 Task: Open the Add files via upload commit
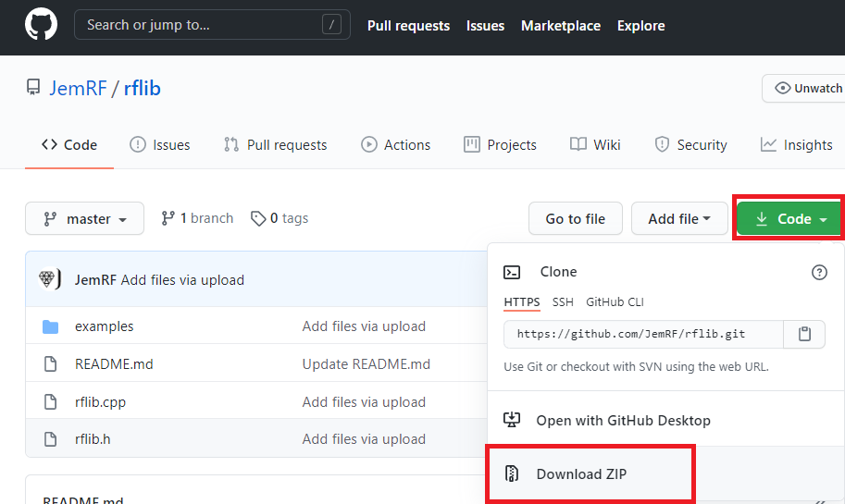tap(182, 280)
